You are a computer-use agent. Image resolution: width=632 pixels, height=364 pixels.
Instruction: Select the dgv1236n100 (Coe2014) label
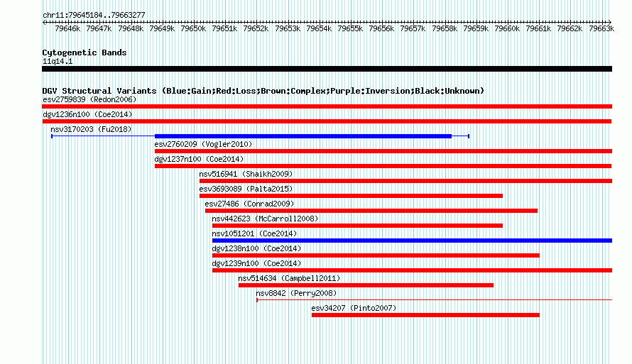pos(87,114)
